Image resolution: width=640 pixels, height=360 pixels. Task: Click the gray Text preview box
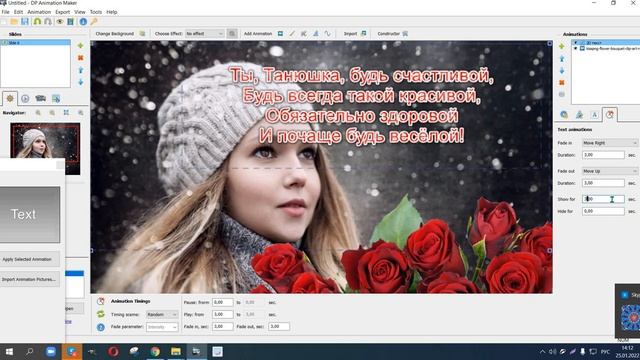(x=29, y=214)
